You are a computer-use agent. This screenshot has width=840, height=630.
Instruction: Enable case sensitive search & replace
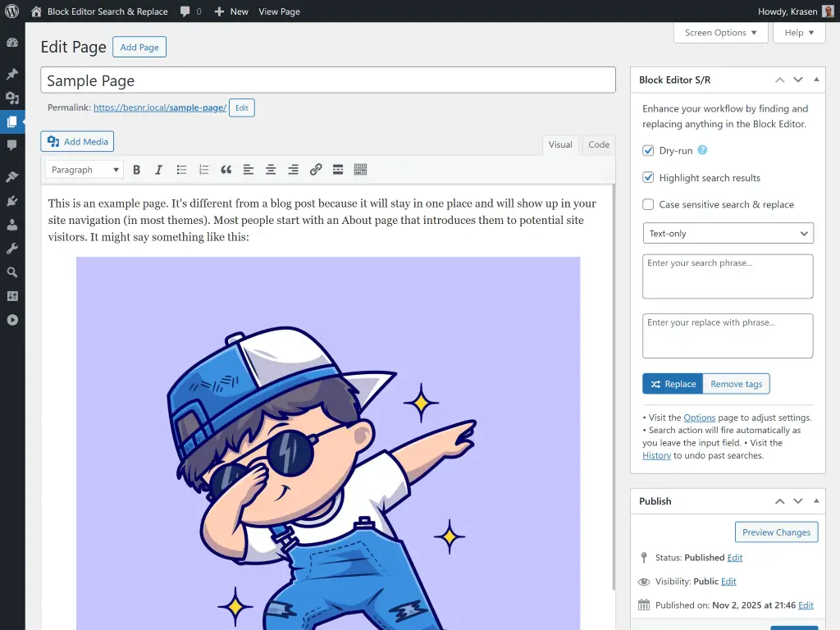(648, 204)
